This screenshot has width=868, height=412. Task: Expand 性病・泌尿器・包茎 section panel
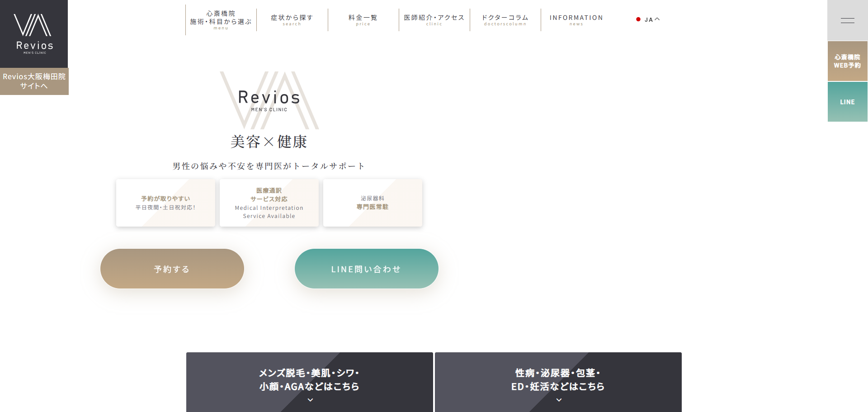[558, 382]
